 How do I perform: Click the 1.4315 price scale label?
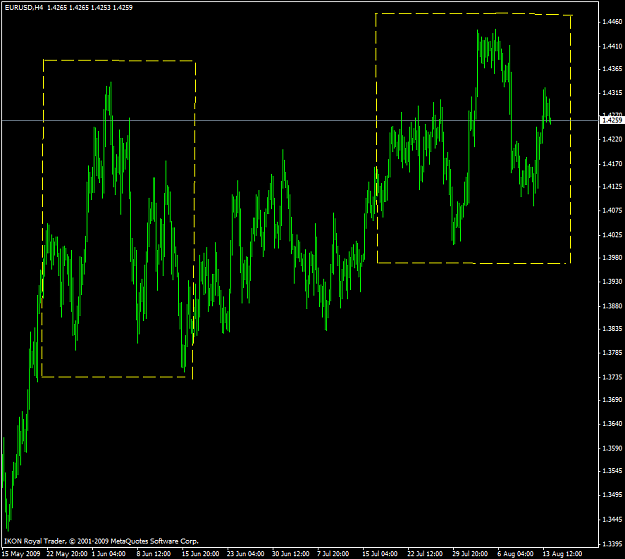point(612,93)
